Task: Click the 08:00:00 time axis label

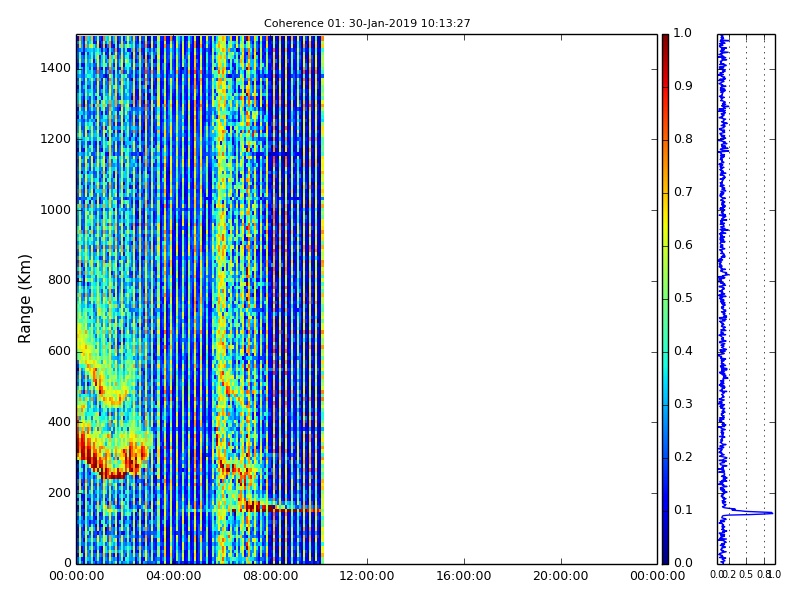Action: [270, 577]
